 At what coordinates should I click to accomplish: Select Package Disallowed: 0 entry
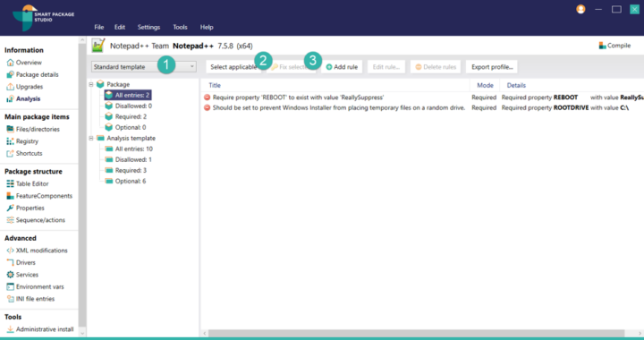[x=129, y=106]
